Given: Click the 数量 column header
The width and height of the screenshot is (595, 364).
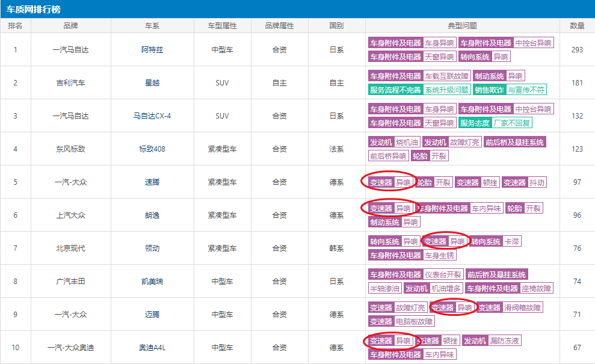Looking at the screenshot, I should [577, 26].
